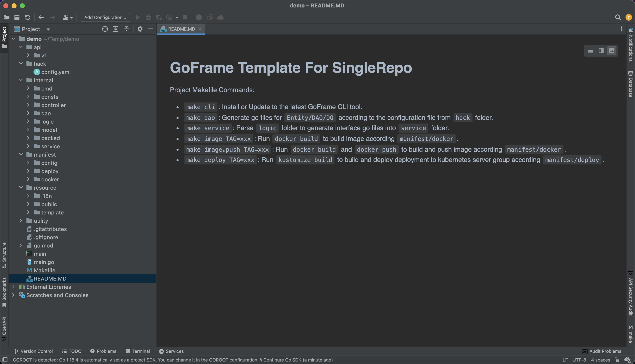Switch to the Terminal tab
The image size is (635, 364).
pos(137,351)
